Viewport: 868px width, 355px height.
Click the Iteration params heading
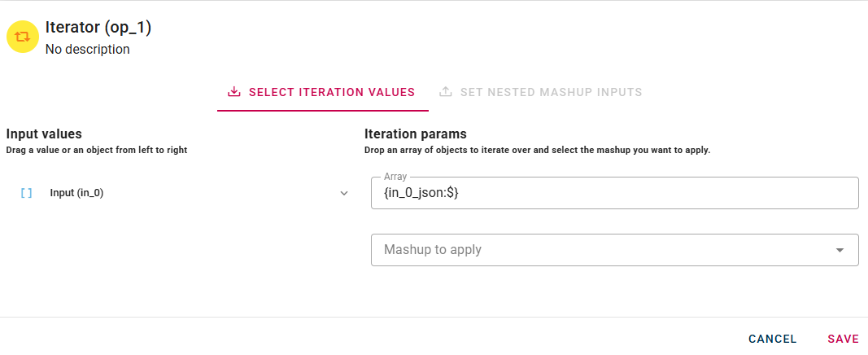(x=415, y=134)
